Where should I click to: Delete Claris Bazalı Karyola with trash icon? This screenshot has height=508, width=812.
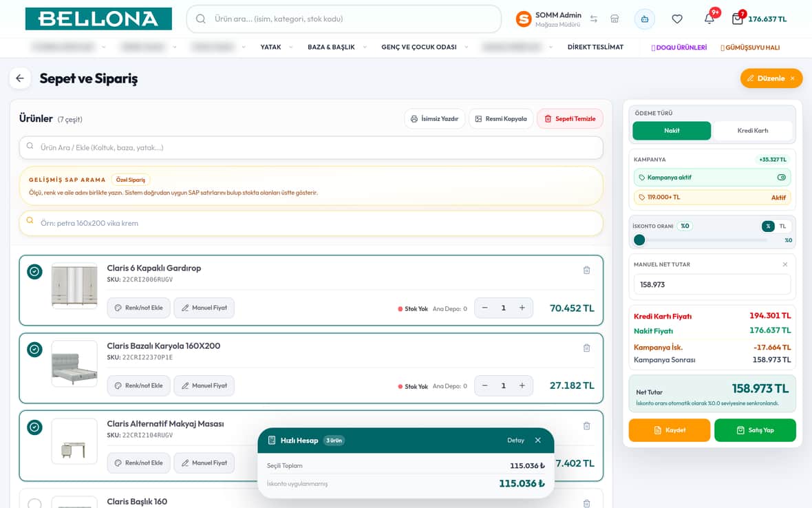587,348
